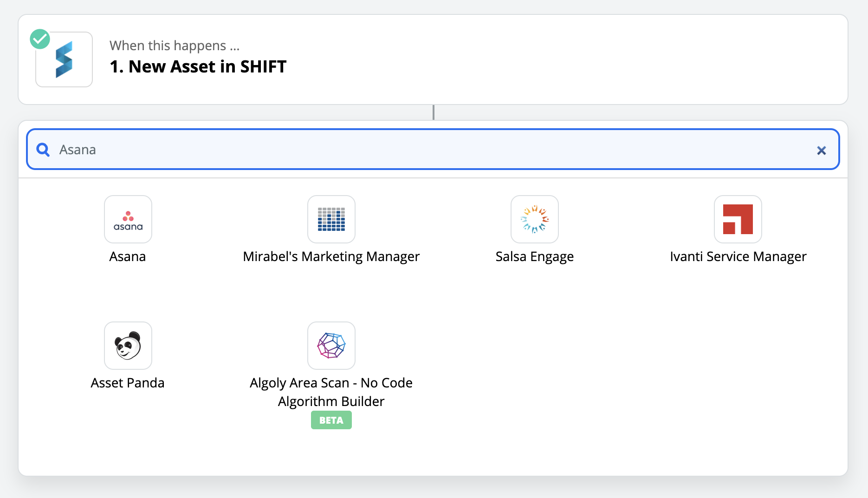Click the Asana label text

(x=128, y=256)
